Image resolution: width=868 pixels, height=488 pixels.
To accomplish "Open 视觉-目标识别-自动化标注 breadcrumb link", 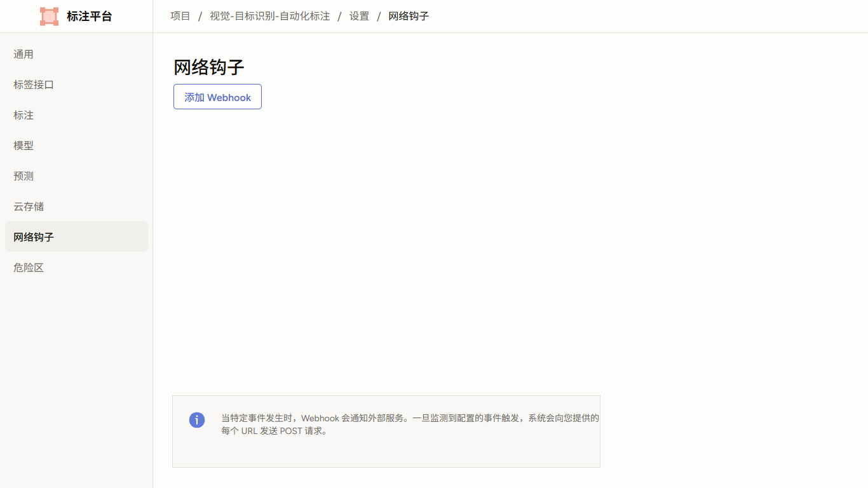I will pyautogui.click(x=270, y=16).
